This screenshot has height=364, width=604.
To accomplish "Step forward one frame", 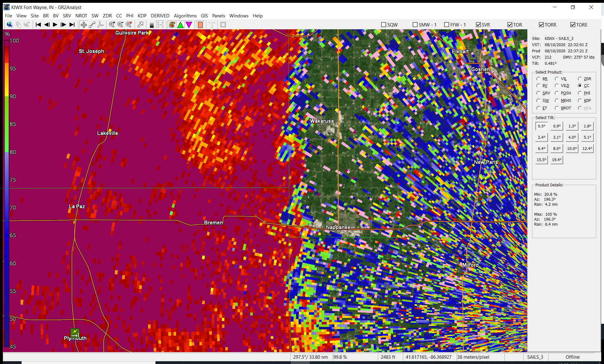I will (x=64, y=25).
